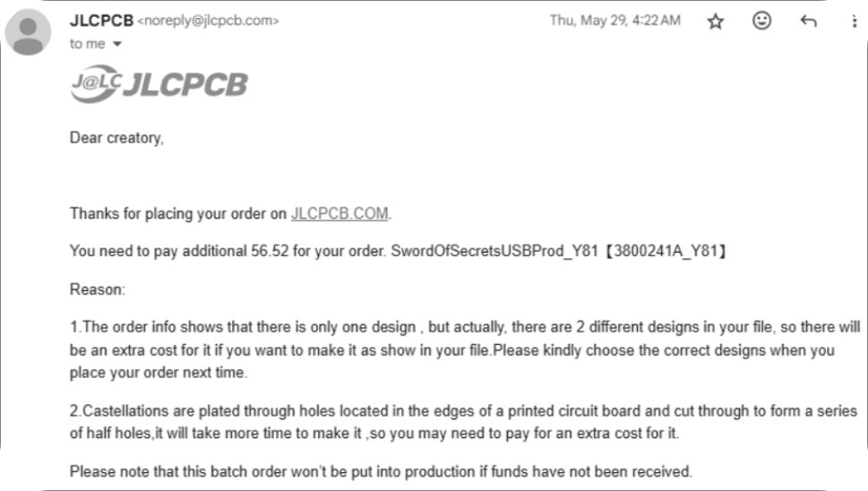Click the first reason about 2 different designs

point(464,349)
